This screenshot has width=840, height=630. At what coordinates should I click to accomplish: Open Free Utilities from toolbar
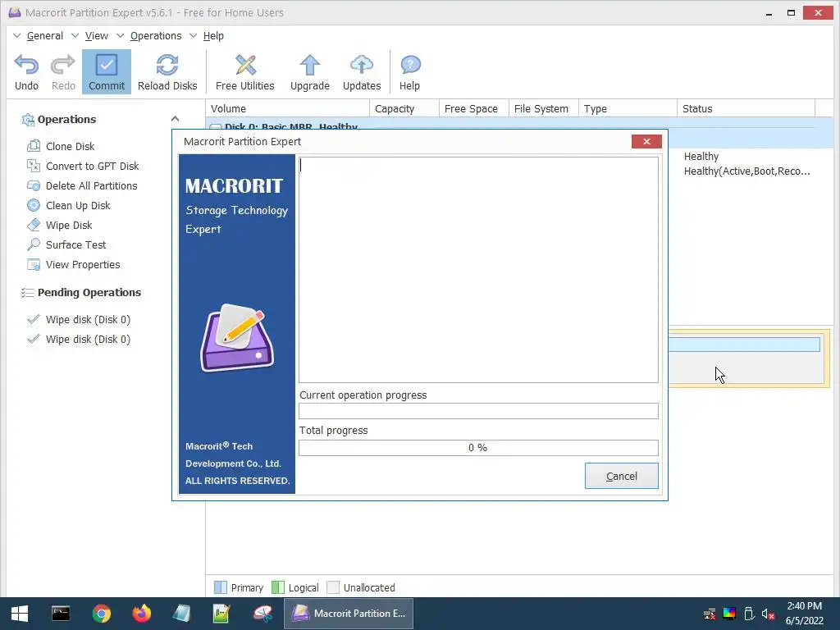pyautogui.click(x=244, y=72)
